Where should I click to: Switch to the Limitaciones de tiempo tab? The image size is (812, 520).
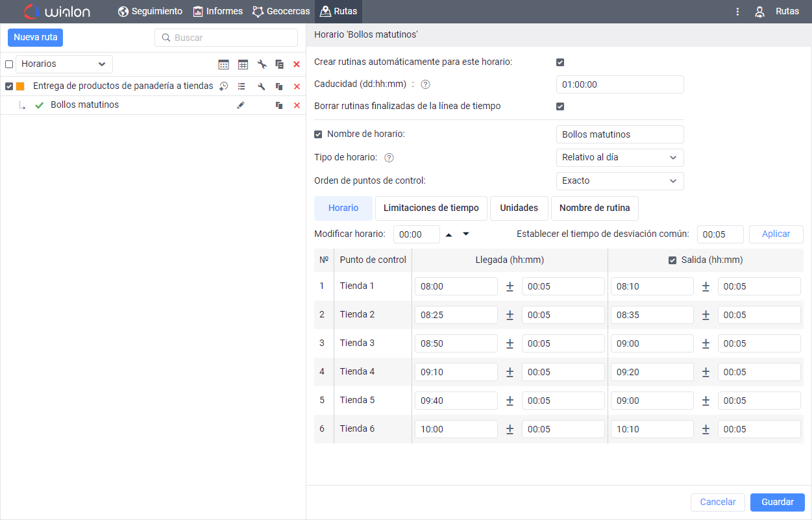[431, 208]
